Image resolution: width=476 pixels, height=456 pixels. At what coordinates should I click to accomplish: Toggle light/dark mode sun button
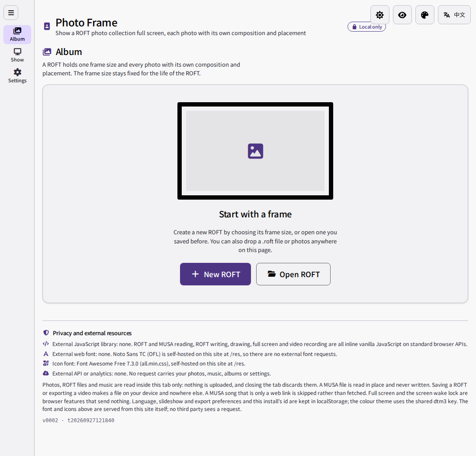click(380, 15)
